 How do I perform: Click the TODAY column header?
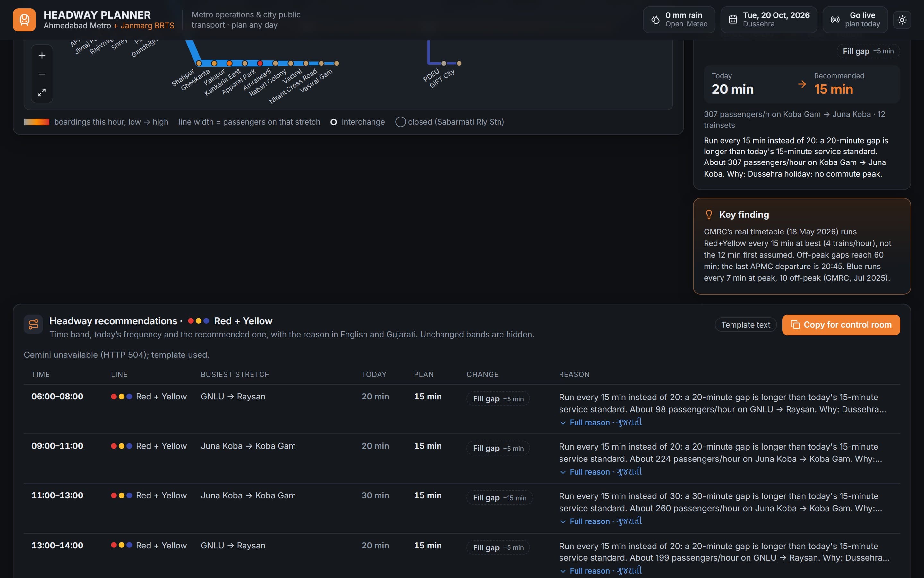coord(374,375)
